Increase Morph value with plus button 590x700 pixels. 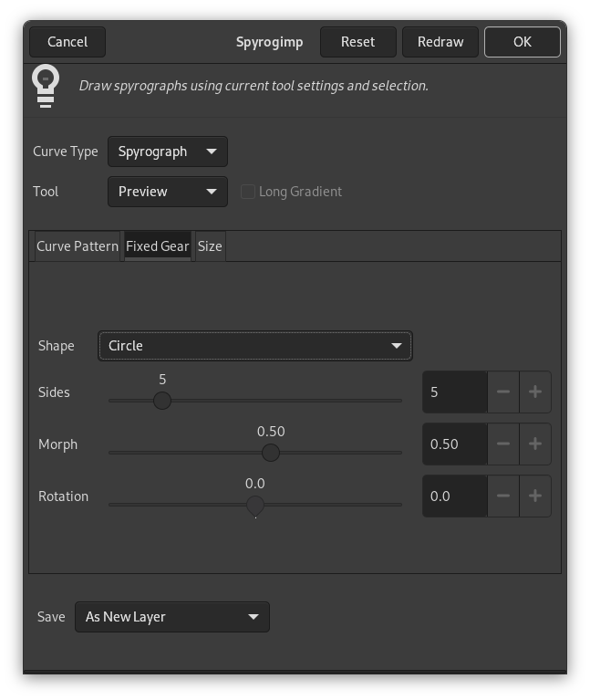[x=535, y=444]
